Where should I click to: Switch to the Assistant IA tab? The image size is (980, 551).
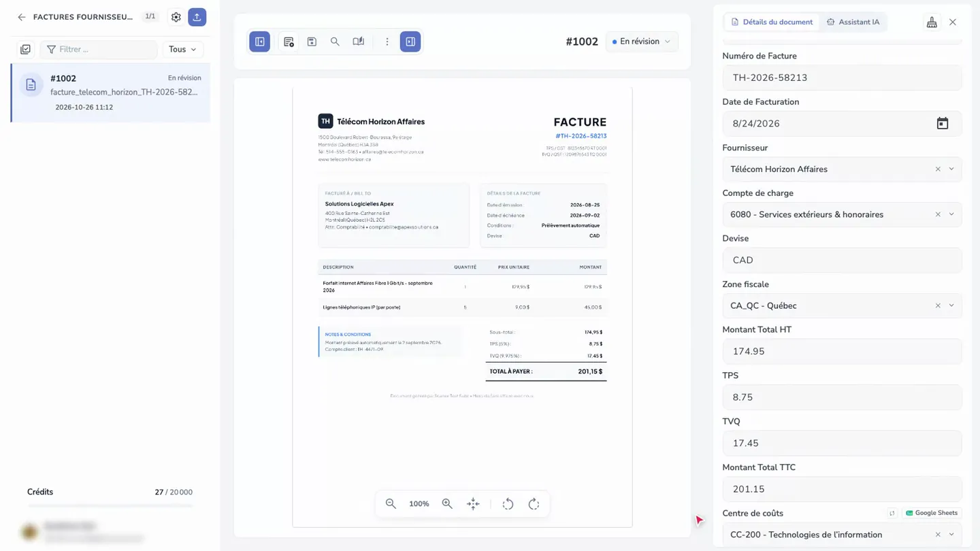pos(853,22)
